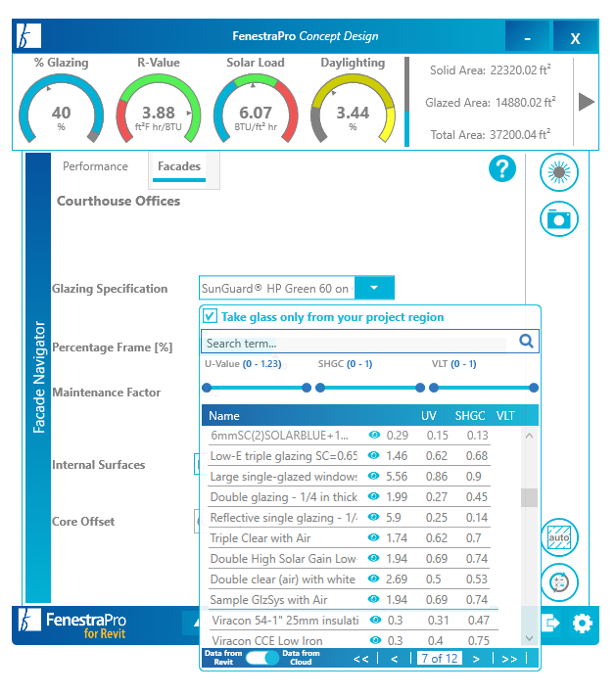Click eye icon for Double glazing 1/4 in
The image size is (616, 694).
point(374,496)
